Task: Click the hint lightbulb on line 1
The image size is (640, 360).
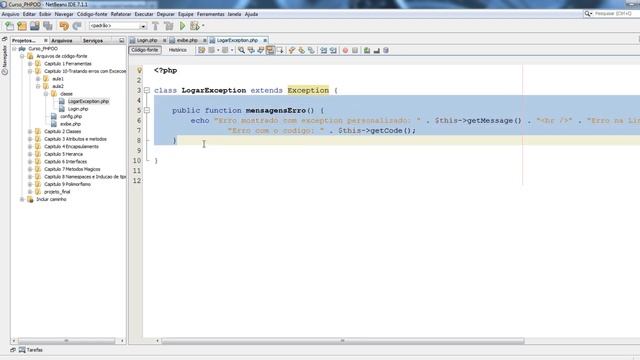Action: click(x=140, y=70)
